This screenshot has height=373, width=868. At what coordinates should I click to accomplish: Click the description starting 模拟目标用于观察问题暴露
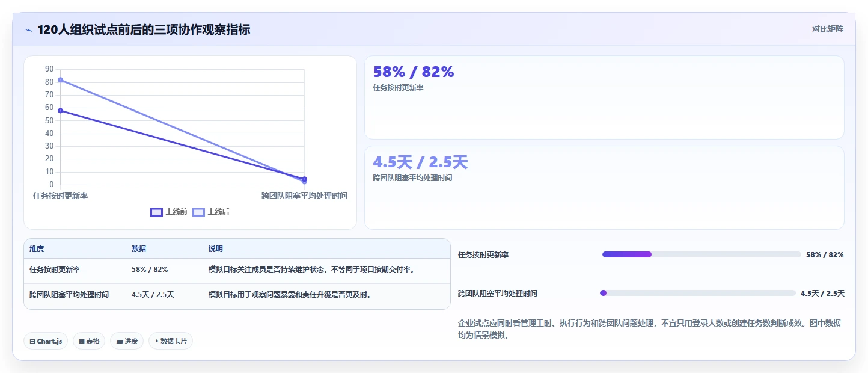[x=290, y=295]
